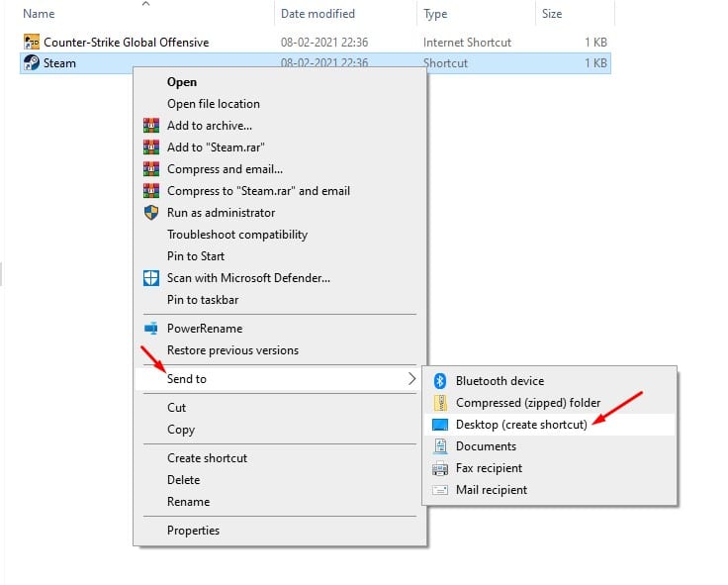Click the Size column header

[x=552, y=14]
